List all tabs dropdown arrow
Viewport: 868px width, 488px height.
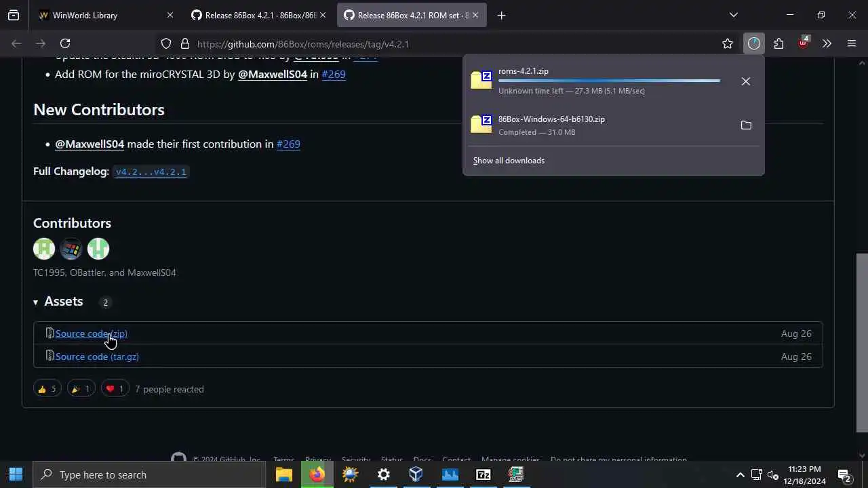pos(733,15)
